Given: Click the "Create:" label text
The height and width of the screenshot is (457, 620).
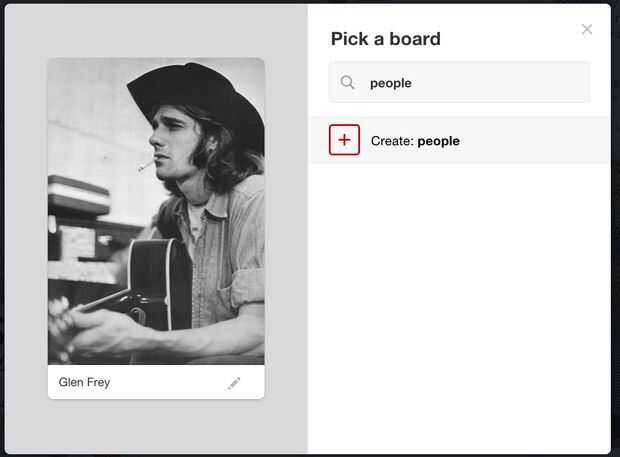Looking at the screenshot, I should [392, 141].
